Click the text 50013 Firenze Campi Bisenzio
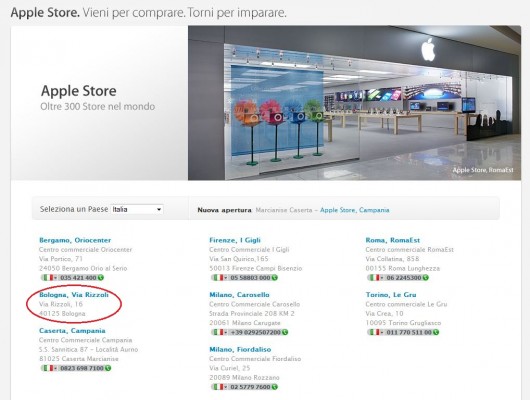530x400 pixels. 256,268
